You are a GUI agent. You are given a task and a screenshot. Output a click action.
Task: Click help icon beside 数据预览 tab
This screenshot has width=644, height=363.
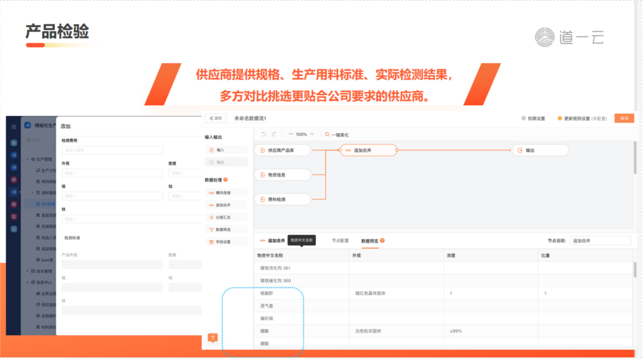pyautogui.click(x=382, y=240)
